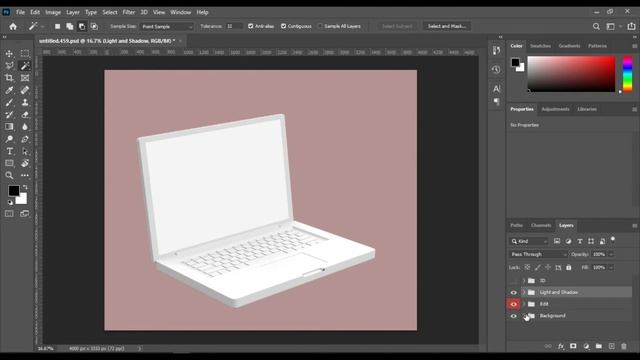The width and height of the screenshot is (640, 360).
Task: Select the Eyedropper tool
Action: pos(9,90)
